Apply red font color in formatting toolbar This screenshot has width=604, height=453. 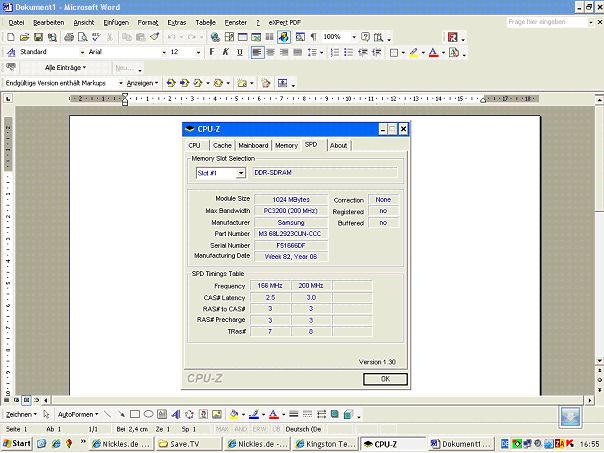[x=433, y=52]
